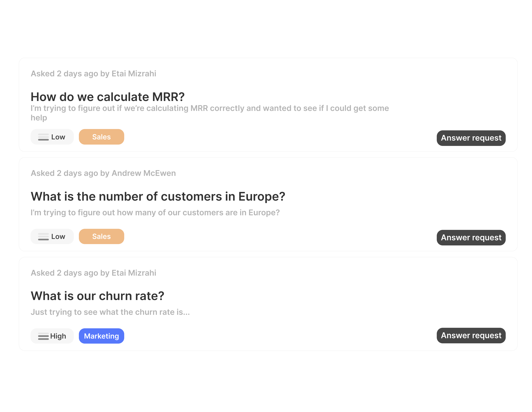Open the Low priority badge on the first card
The image size is (532, 412).
click(52, 137)
